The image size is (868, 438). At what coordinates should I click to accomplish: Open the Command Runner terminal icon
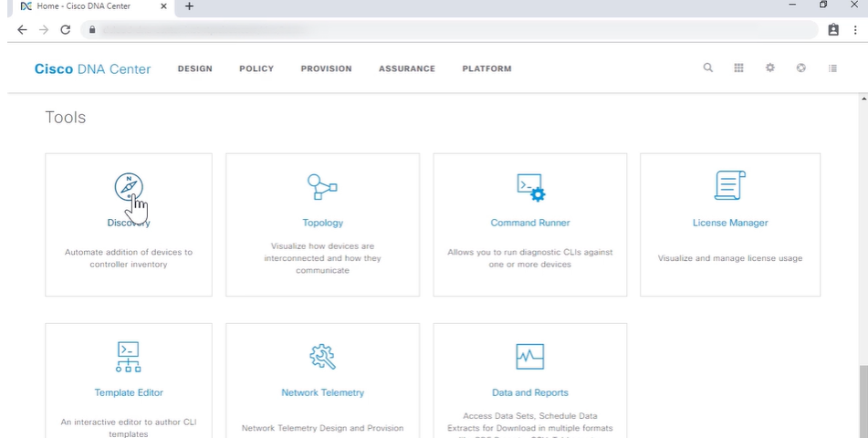point(530,188)
